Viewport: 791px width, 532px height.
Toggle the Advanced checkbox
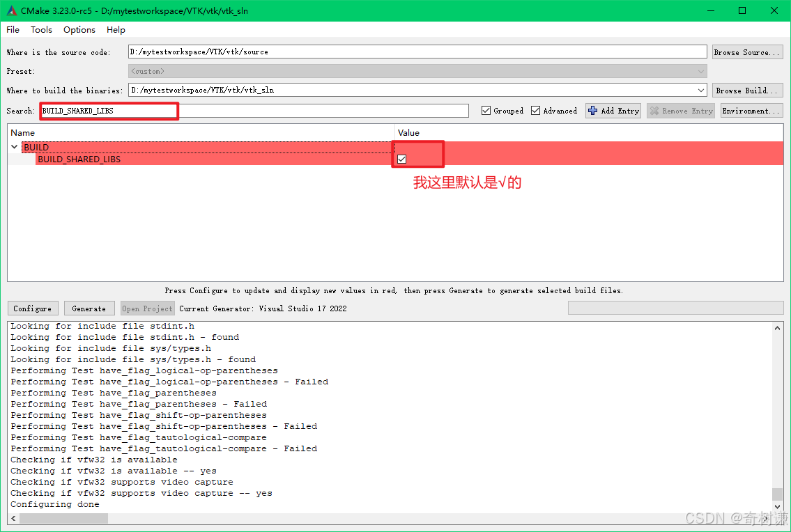click(x=535, y=111)
